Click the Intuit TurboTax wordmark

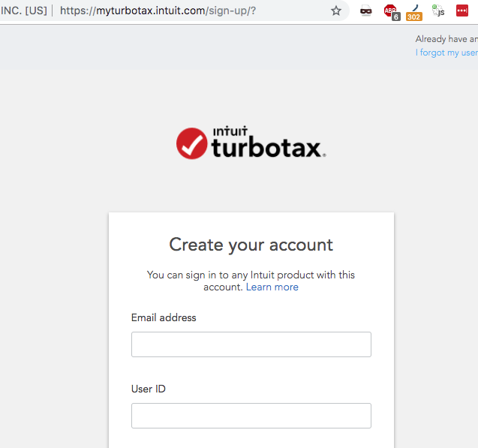click(x=269, y=143)
